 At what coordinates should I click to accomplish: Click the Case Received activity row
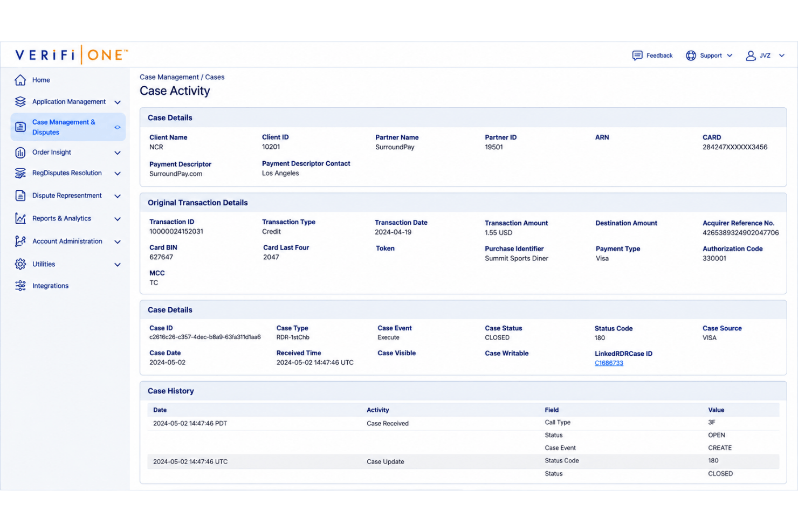tap(463, 423)
